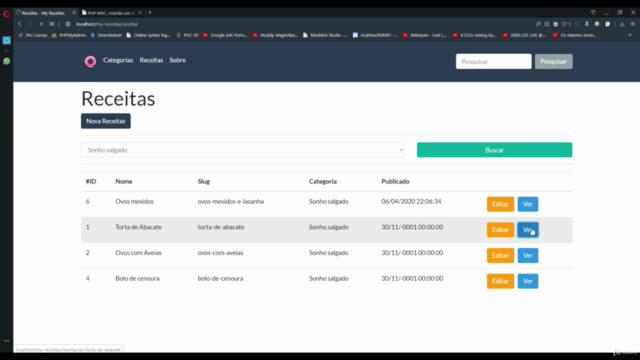Open the speed dial grid icon
The image size is (640, 360).
pos(52,24)
